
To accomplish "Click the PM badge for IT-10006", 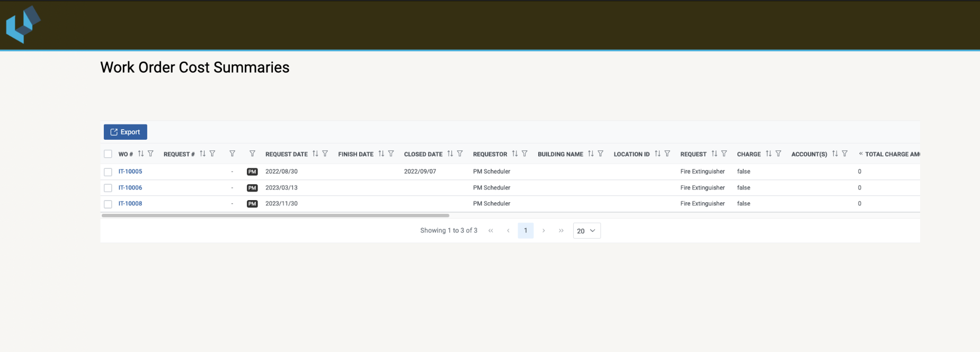I will click(x=252, y=188).
